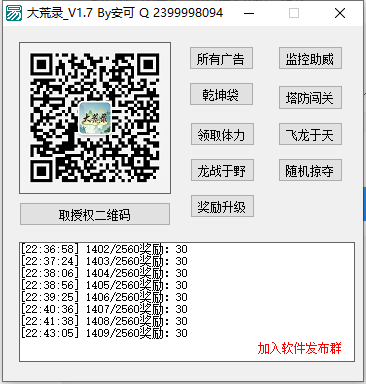Open the 乾坤袋 feature

point(221,94)
